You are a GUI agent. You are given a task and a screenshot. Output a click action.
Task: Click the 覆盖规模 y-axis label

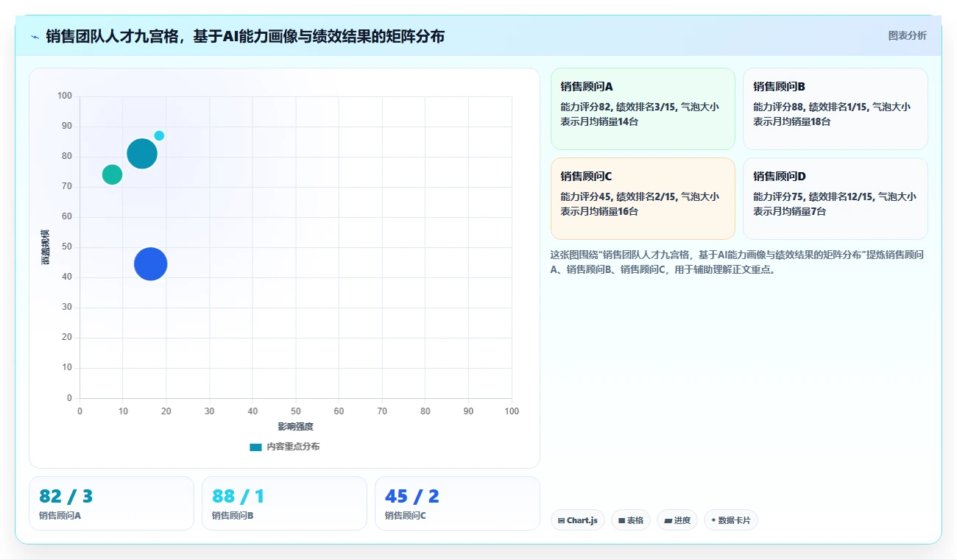pos(46,247)
